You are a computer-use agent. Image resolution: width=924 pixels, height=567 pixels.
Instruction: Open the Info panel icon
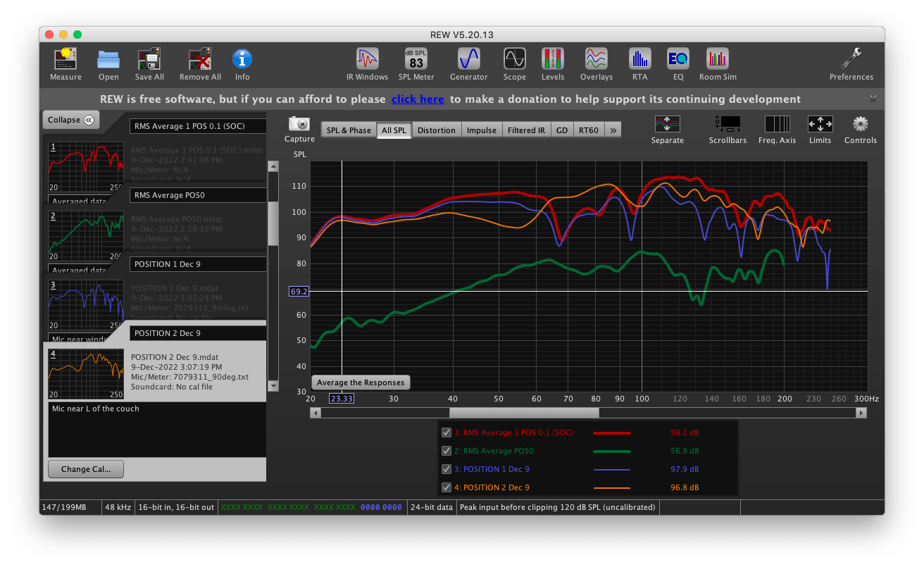coord(242,58)
